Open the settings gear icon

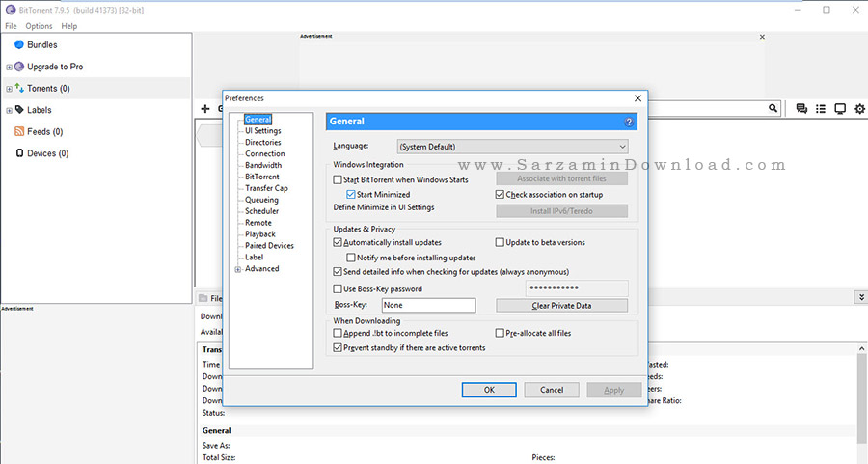click(859, 109)
